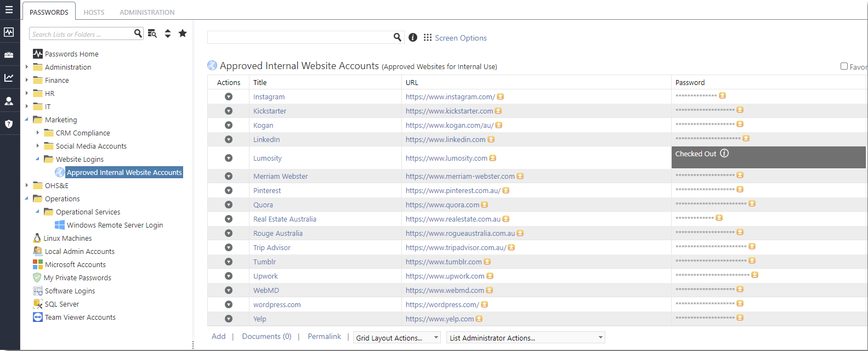Click the Add link below the grid
The image size is (868, 351).
218,336
